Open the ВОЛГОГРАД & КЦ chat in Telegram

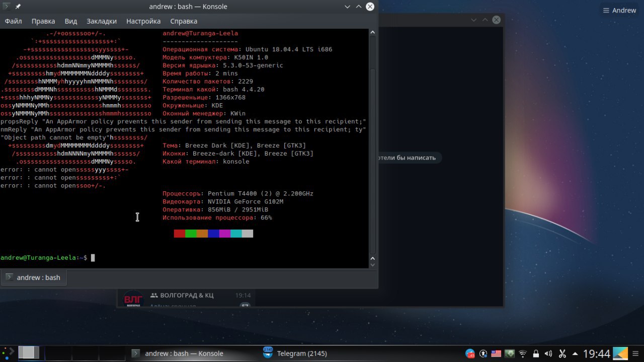(186, 298)
